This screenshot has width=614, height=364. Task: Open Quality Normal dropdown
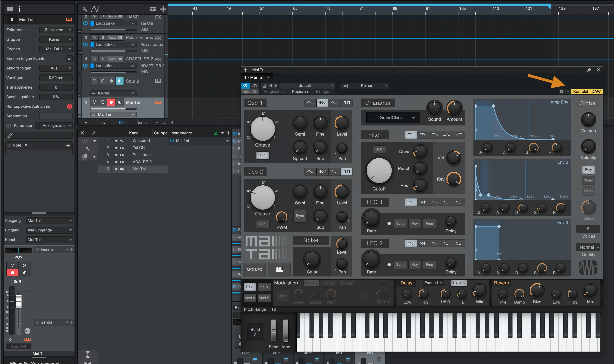pyautogui.click(x=588, y=247)
